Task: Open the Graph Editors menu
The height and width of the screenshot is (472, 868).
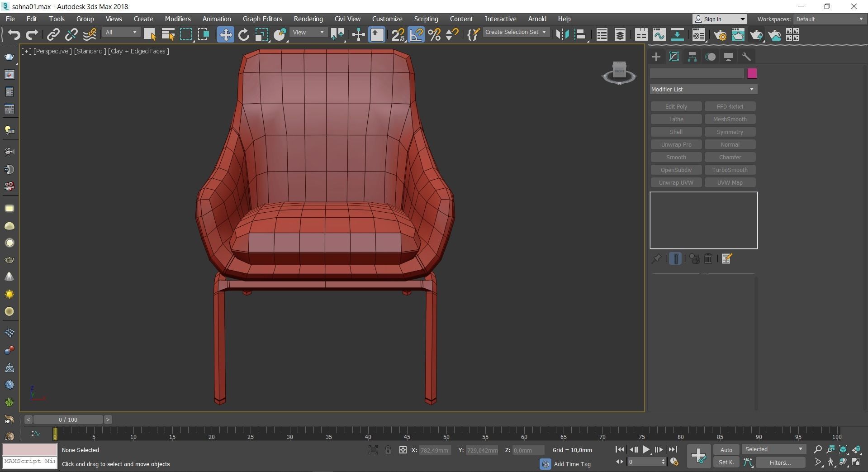Action: 262,19
